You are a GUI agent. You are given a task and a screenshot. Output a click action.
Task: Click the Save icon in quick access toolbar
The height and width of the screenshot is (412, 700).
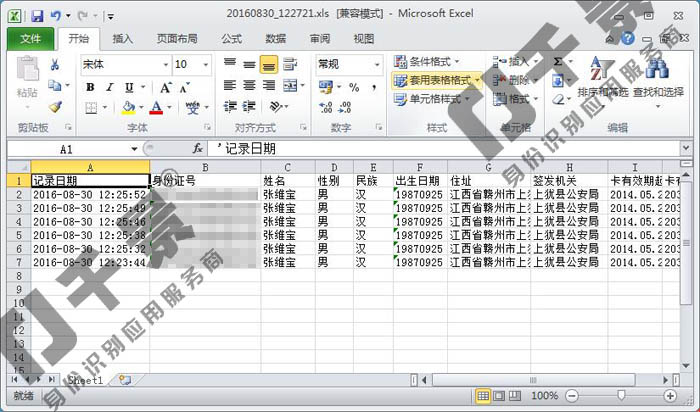37,16
